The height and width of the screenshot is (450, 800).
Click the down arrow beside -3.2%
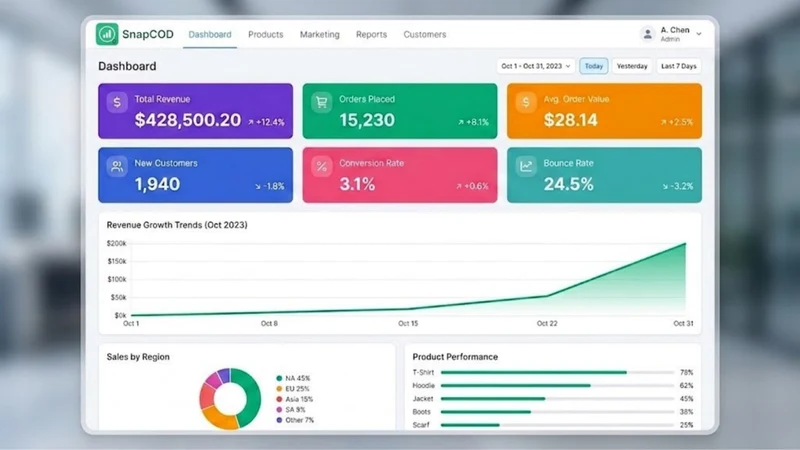(665, 187)
